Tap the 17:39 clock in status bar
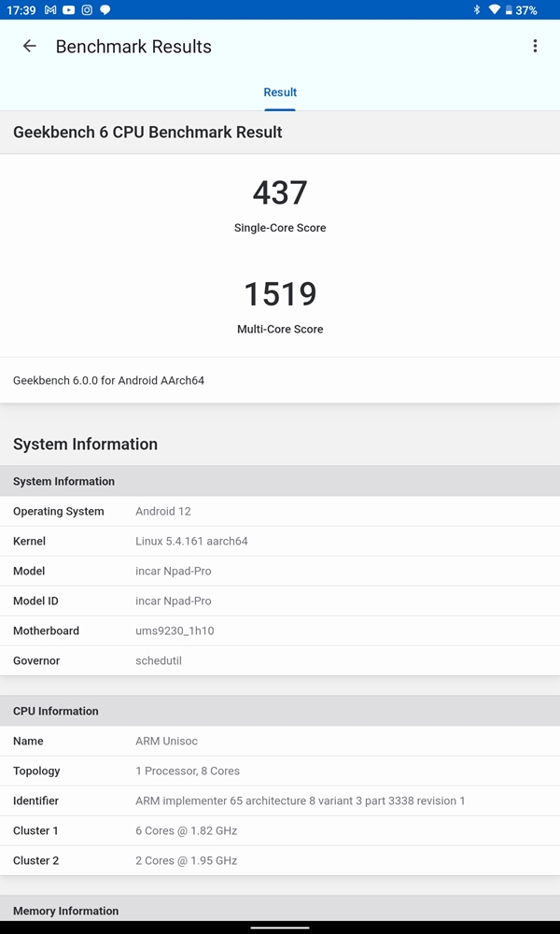This screenshot has width=560, height=934. click(21, 10)
